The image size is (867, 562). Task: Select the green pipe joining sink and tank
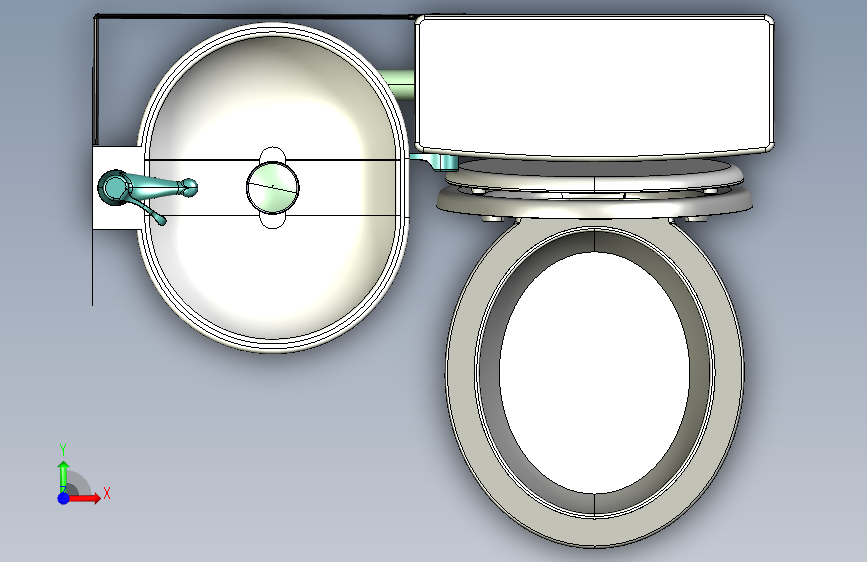399,84
